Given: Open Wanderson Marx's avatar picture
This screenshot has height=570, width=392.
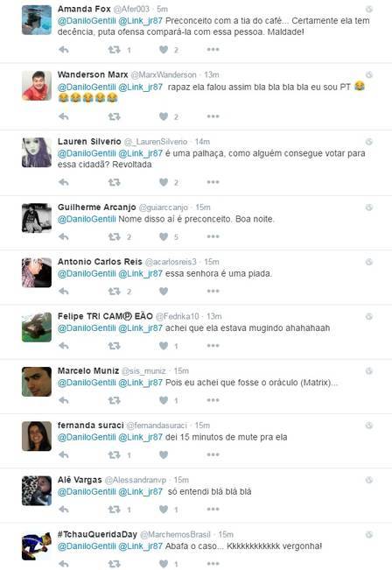Looking at the screenshot, I should [37, 86].
